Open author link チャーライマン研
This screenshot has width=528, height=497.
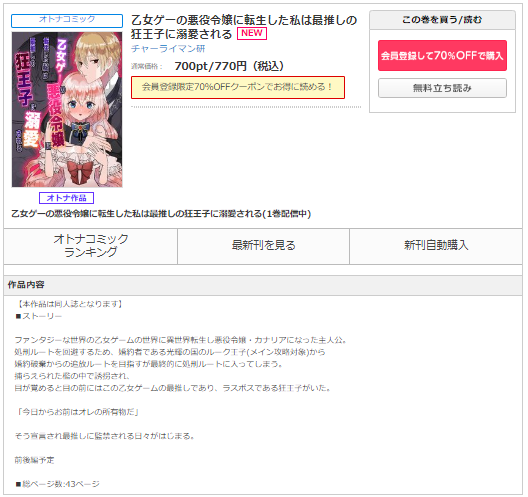click(168, 49)
